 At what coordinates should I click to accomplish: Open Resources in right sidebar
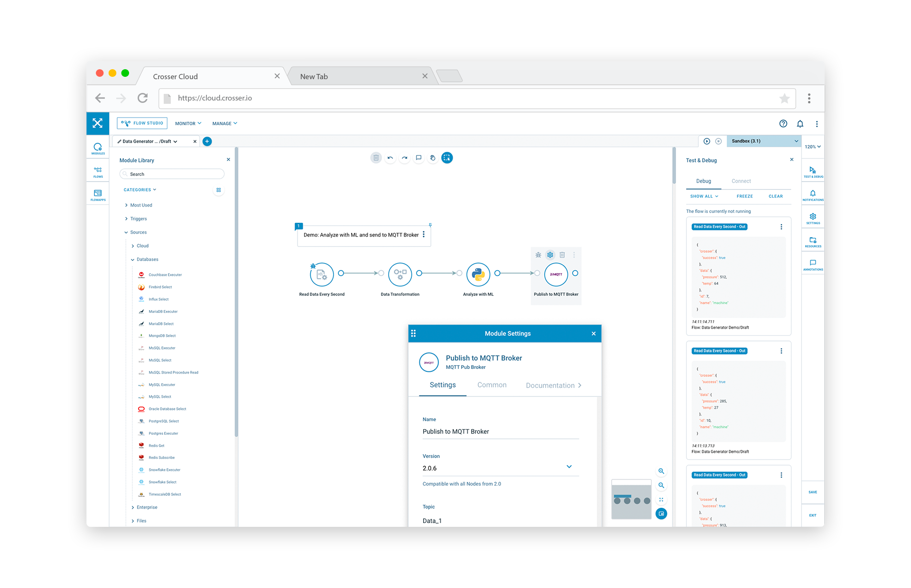[813, 242]
